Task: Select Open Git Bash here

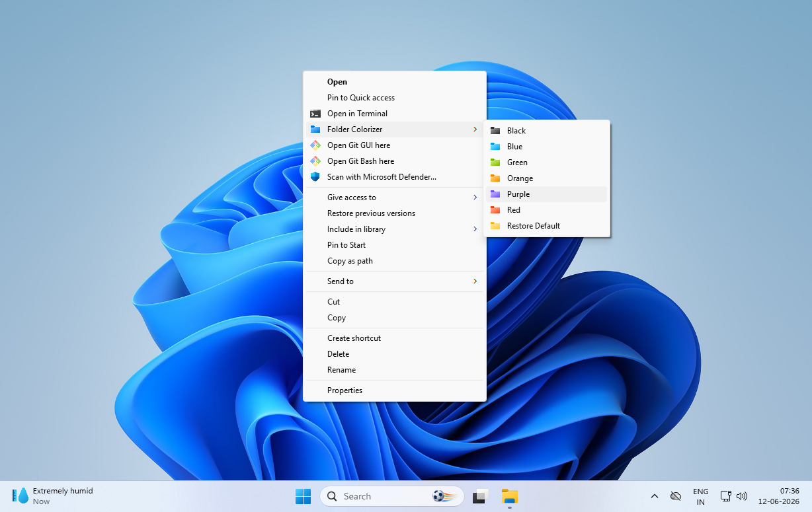Action: tap(395, 161)
